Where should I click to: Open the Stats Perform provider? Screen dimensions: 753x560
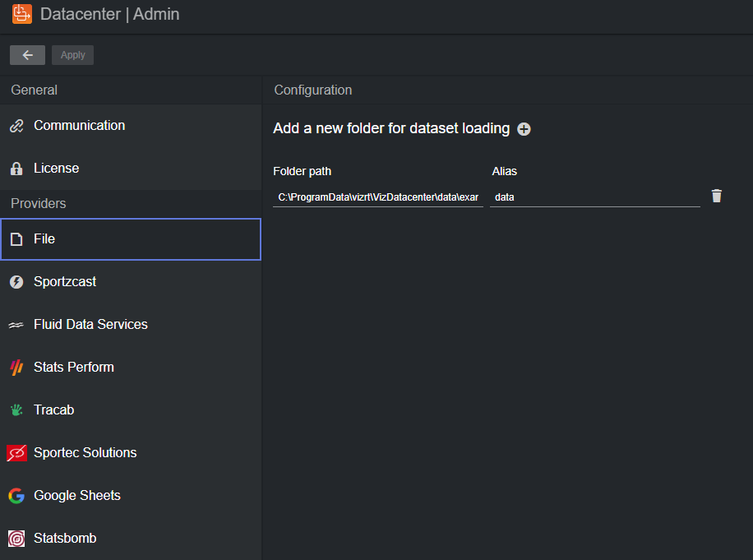[131, 368]
